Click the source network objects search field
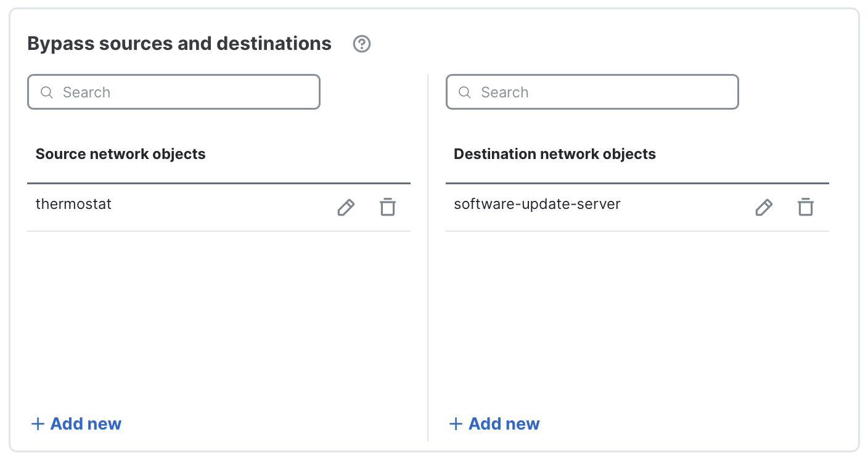This screenshot has height=461, width=868. 173,92
